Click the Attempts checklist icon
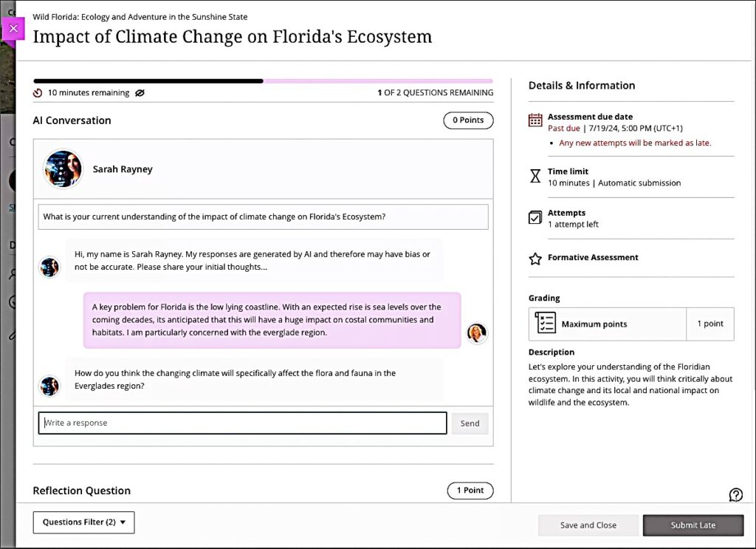 [535, 217]
